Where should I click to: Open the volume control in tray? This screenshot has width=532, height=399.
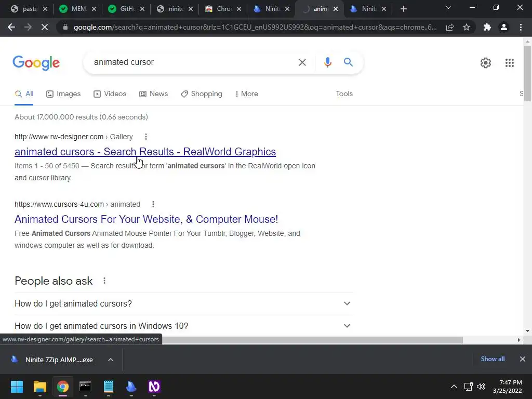[481, 387]
